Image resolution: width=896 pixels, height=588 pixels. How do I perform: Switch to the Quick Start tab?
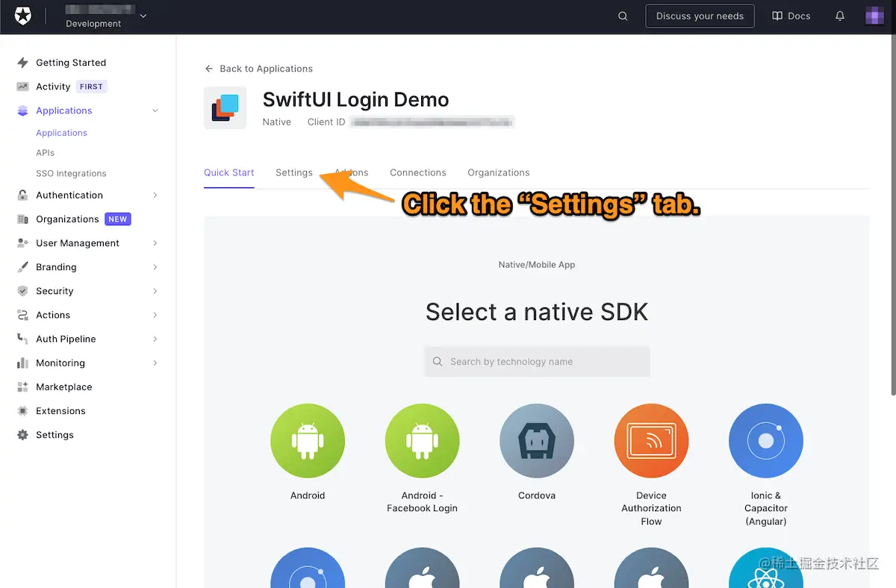coord(229,172)
